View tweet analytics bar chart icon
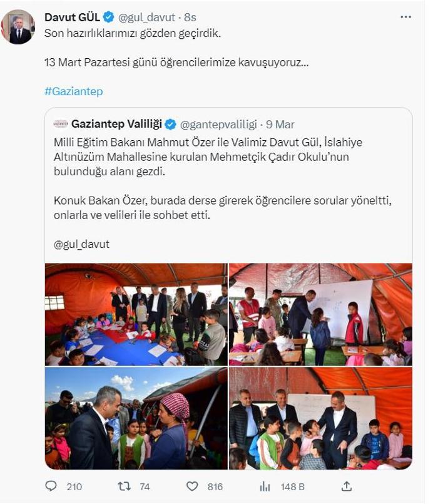Image resolution: width=438 pixels, height=504 pixels. 265,486
